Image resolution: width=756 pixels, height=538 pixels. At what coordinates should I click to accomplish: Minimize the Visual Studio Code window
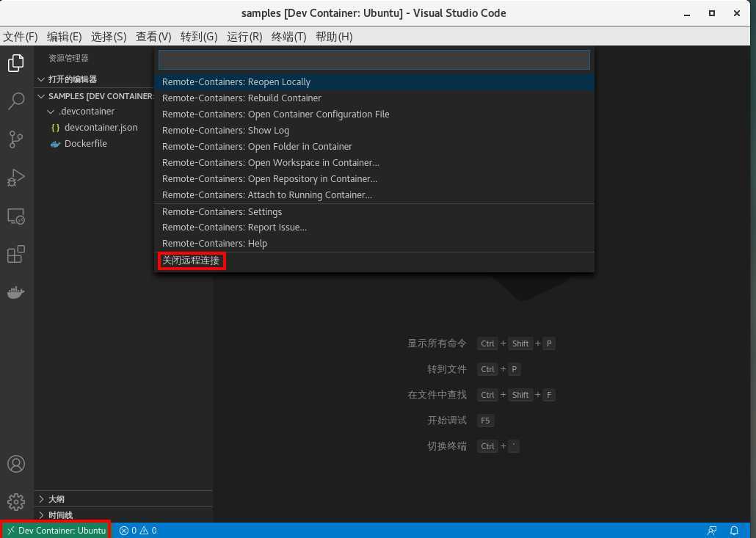tap(686, 13)
